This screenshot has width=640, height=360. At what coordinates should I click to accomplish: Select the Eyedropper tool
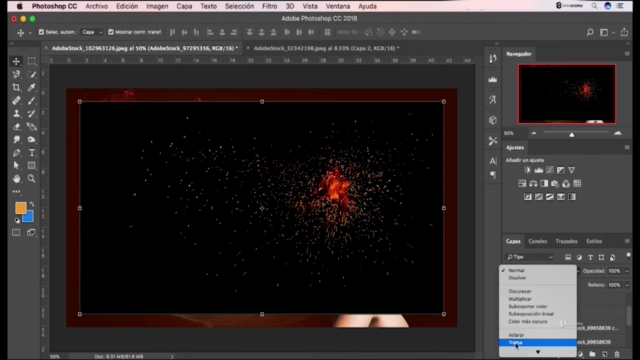point(31,87)
